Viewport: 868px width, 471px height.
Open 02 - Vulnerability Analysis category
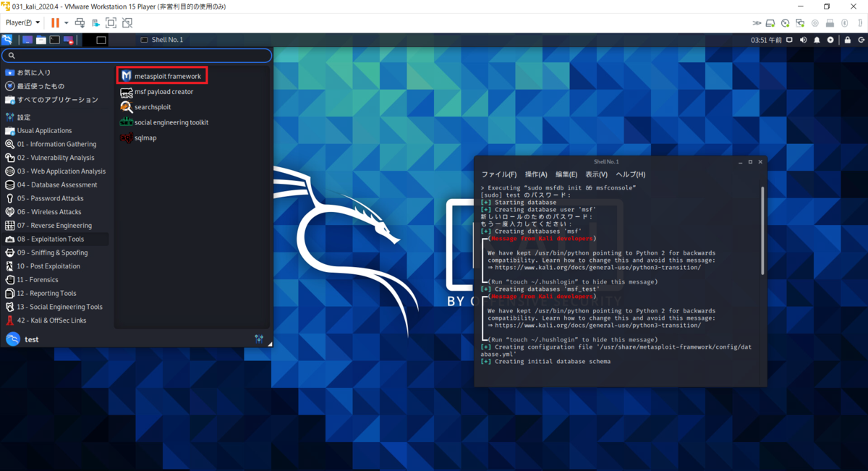click(56, 158)
